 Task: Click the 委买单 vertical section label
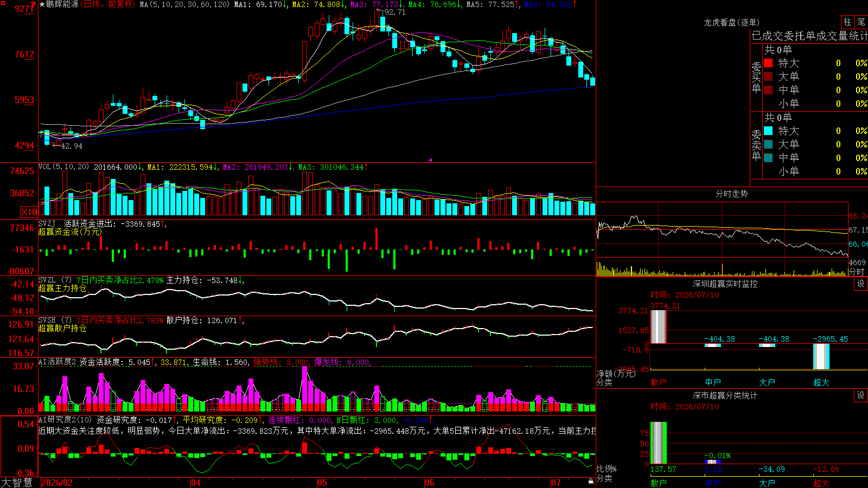756,77
